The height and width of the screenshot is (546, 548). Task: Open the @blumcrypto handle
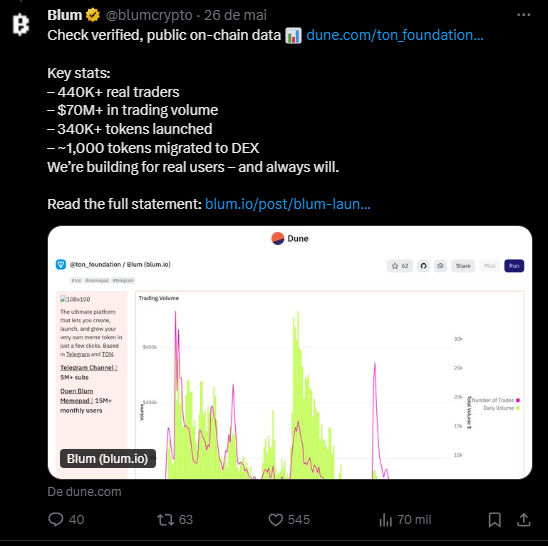(149, 15)
